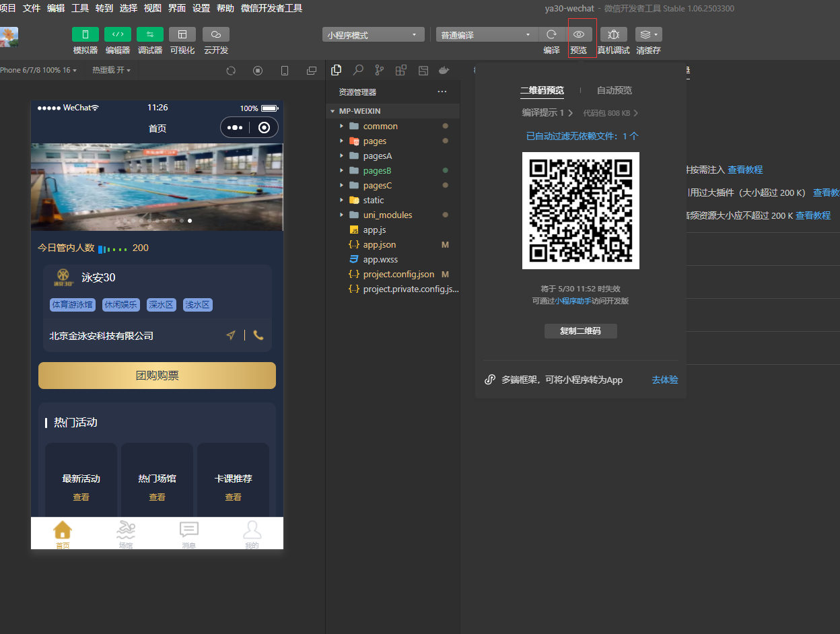Expand the uni_modules folder

[393, 215]
